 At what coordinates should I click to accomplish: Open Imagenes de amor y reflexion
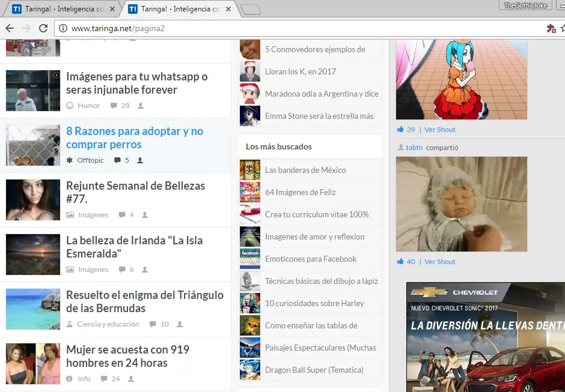pyautogui.click(x=315, y=237)
